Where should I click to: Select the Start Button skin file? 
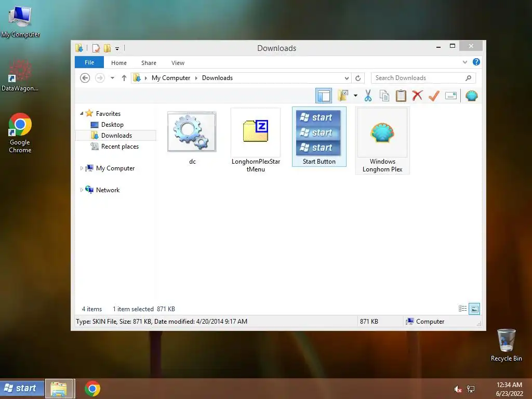click(319, 137)
